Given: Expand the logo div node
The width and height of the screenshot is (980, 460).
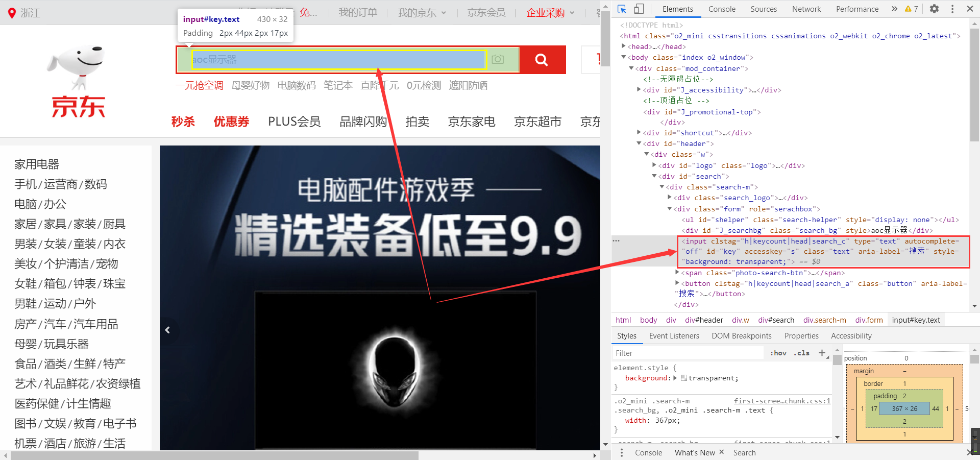Looking at the screenshot, I should pos(654,165).
